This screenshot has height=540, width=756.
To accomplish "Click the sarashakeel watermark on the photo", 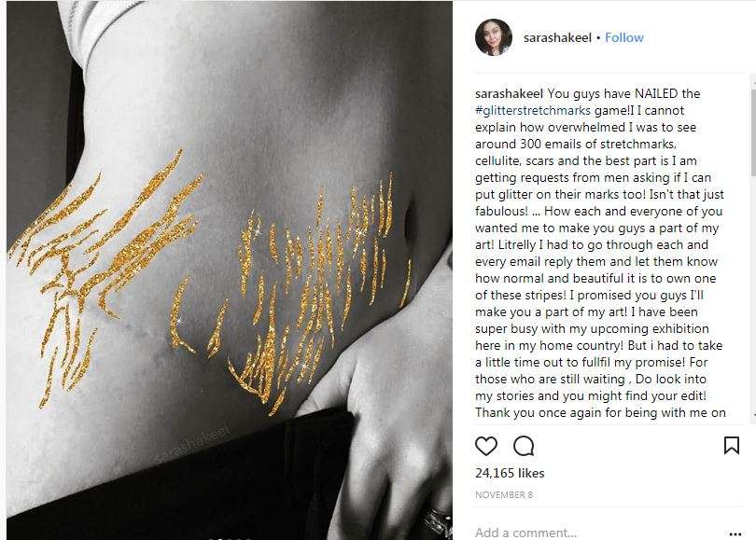I will pos(193,445).
